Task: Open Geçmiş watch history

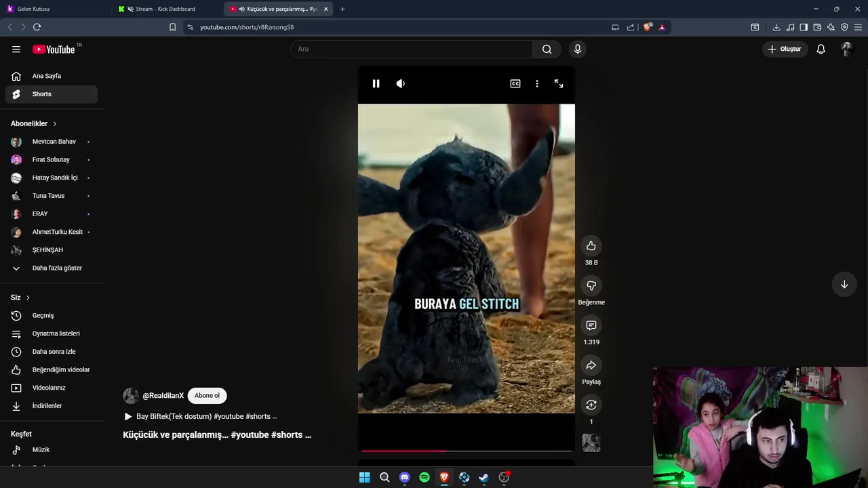Action: coord(52,315)
